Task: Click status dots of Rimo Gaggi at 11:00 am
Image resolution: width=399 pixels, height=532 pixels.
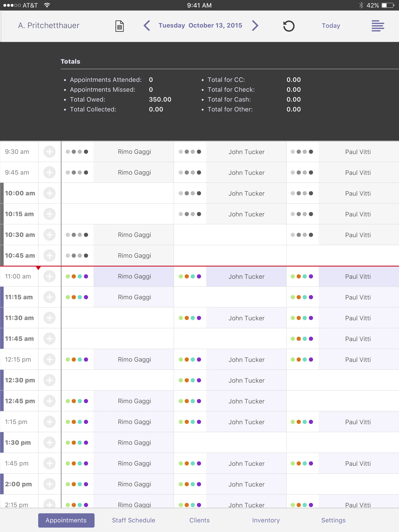Action: pyautogui.click(x=77, y=276)
